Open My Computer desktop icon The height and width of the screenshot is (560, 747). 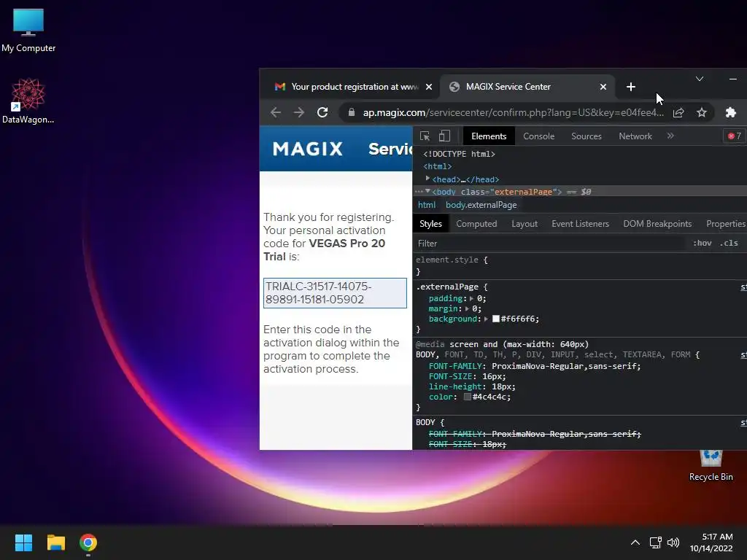pyautogui.click(x=28, y=30)
